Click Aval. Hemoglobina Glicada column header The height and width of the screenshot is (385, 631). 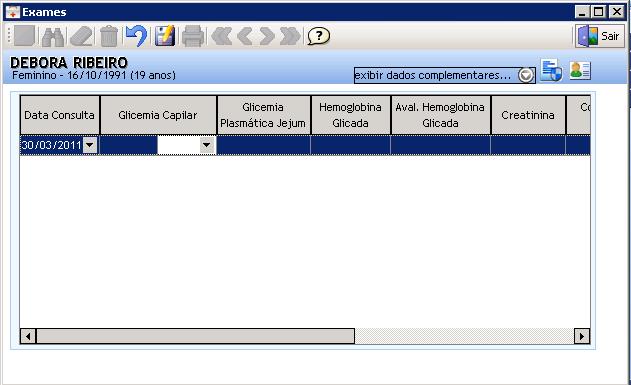[x=440, y=115]
